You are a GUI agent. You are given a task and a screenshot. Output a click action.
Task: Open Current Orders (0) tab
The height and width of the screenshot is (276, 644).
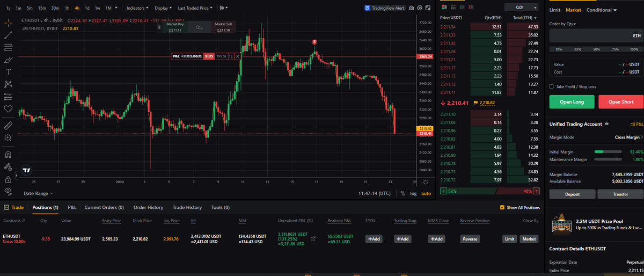point(104,207)
